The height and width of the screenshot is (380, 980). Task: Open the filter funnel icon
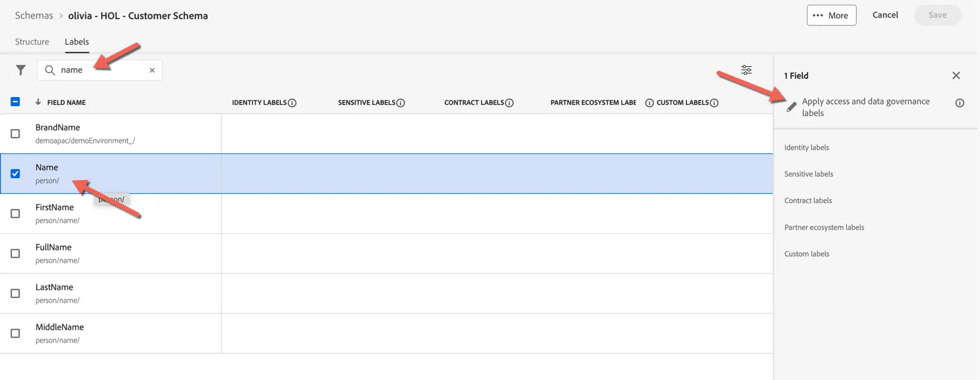coord(21,70)
